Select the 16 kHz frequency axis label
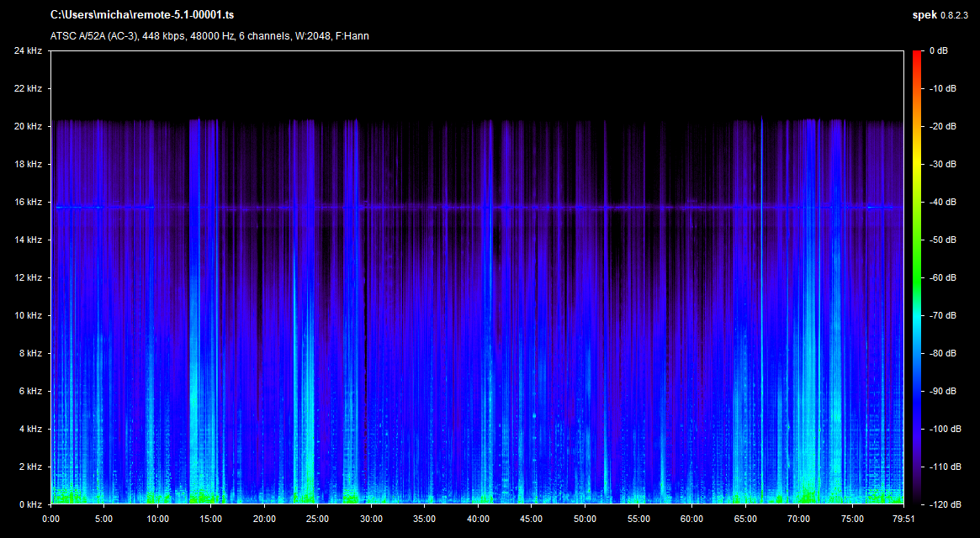This screenshot has width=980, height=538. pyautogui.click(x=28, y=203)
